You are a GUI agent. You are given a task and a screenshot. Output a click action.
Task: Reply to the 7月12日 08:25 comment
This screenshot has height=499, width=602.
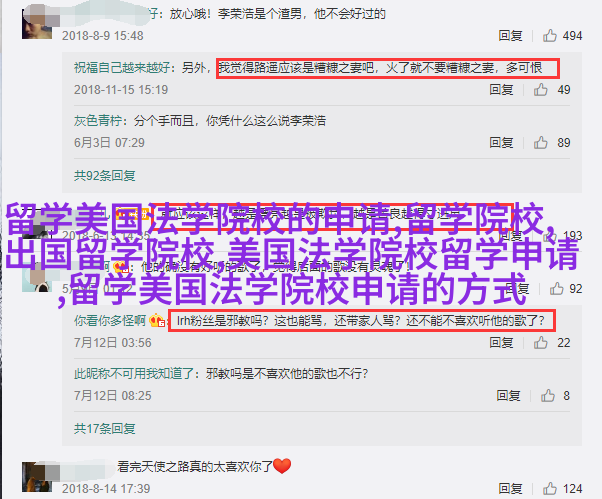[508, 395]
